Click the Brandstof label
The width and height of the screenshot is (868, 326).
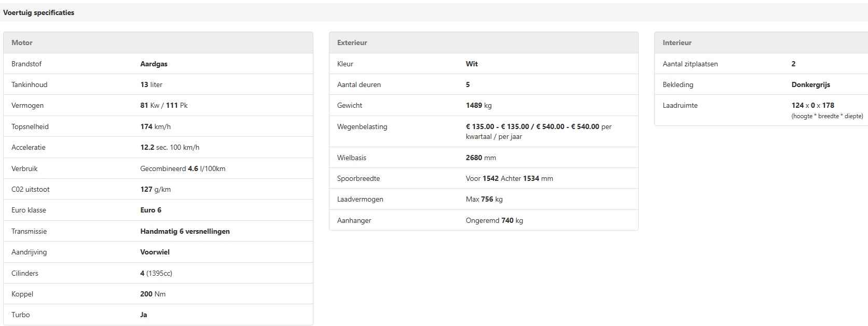26,64
